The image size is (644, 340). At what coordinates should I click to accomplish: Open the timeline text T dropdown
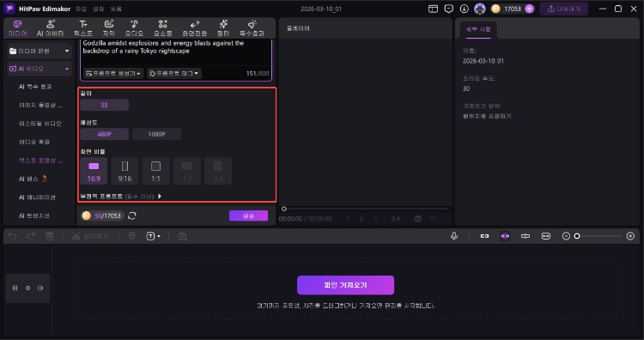coord(153,236)
